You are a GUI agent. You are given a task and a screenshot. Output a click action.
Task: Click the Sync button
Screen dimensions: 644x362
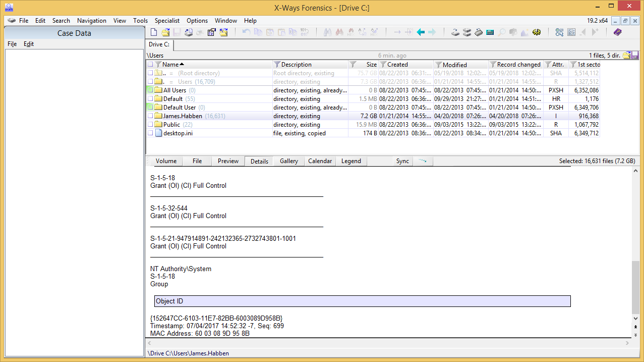[x=402, y=161]
